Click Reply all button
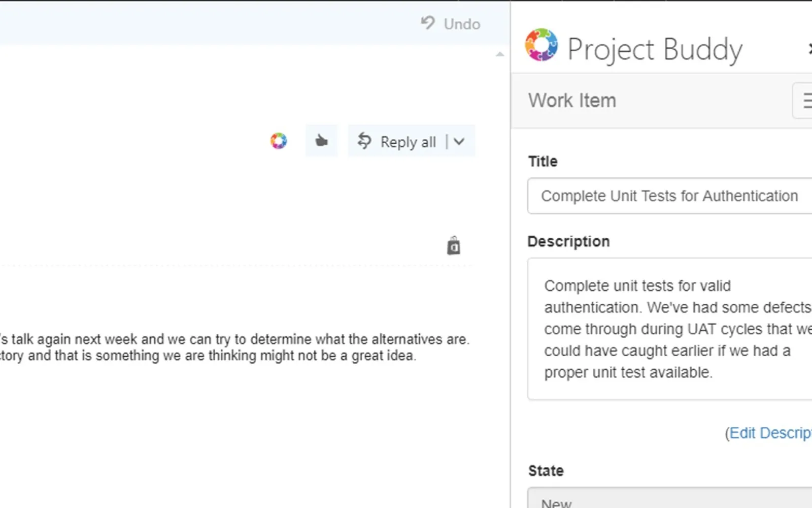 (396, 142)
